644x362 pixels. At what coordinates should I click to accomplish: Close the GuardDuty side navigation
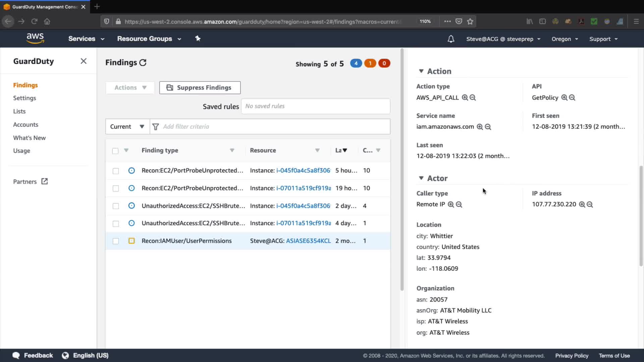coord(84,61)
